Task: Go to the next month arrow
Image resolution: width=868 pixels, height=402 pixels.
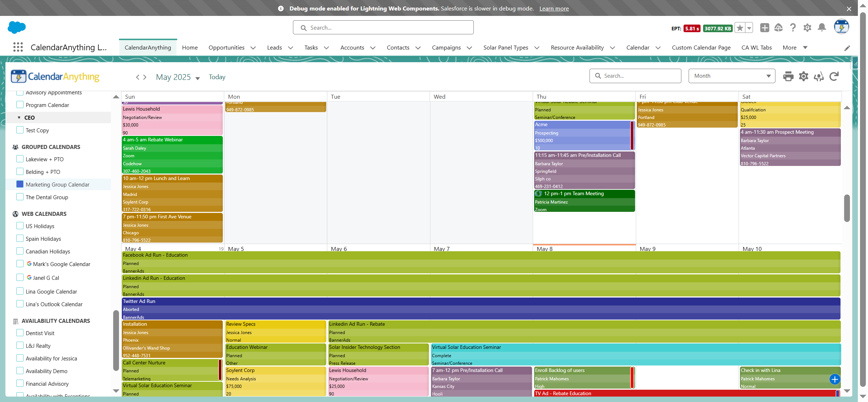Action: coord(145,77)
